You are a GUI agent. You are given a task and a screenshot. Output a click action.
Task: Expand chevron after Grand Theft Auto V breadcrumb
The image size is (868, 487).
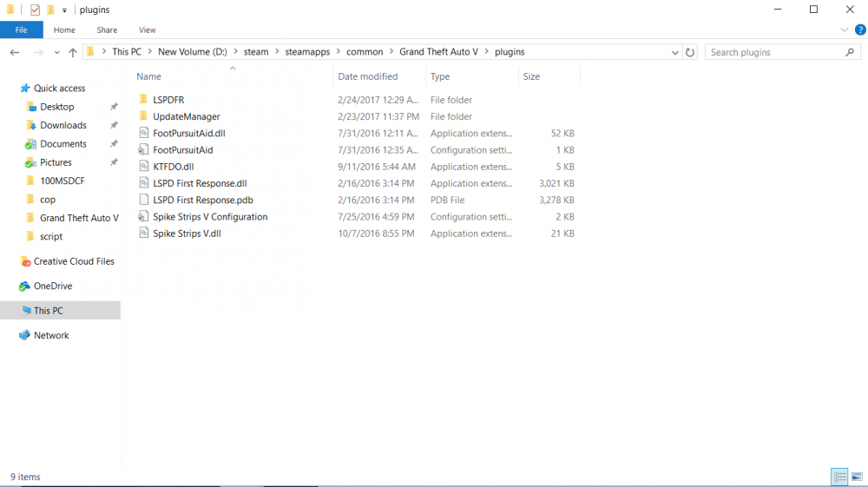pos(487,51)
